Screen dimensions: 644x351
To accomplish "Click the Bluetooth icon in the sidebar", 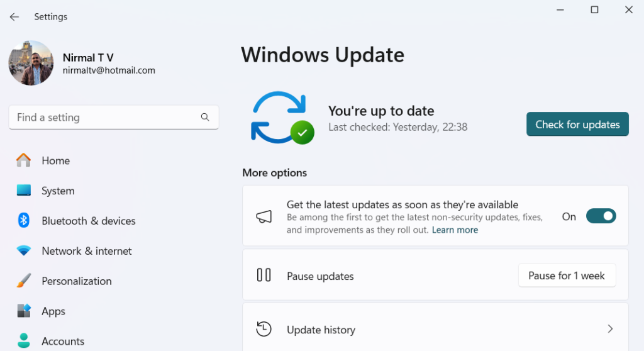I will (23, 220).
